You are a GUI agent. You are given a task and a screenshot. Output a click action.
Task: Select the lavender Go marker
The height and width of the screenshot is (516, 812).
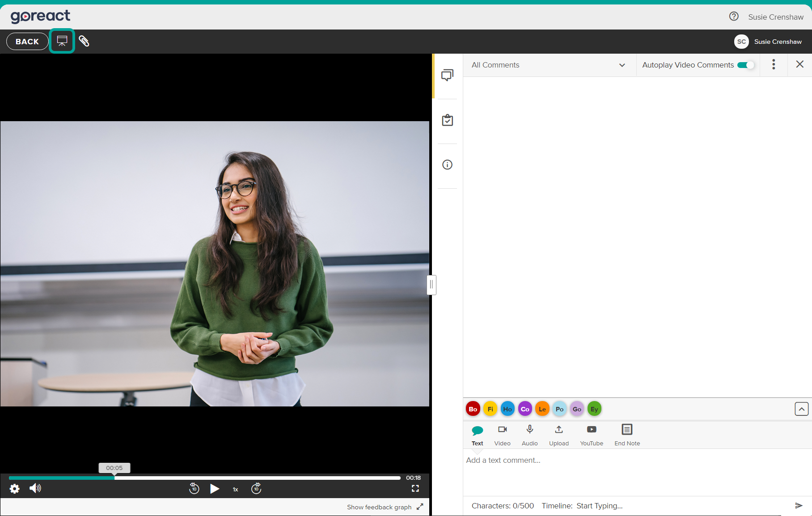(x=577, y=409)
